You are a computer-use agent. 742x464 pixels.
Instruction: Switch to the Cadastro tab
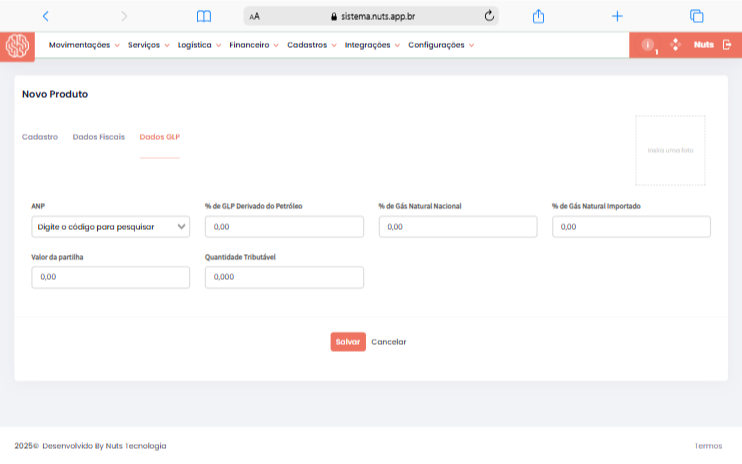click(x=40, y=136)
